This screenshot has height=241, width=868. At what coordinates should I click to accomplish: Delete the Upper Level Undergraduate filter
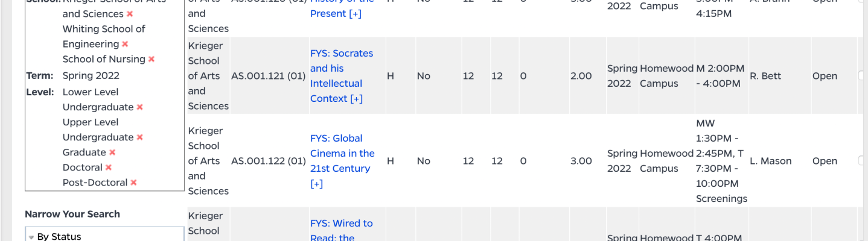click(x=139, y=137)
